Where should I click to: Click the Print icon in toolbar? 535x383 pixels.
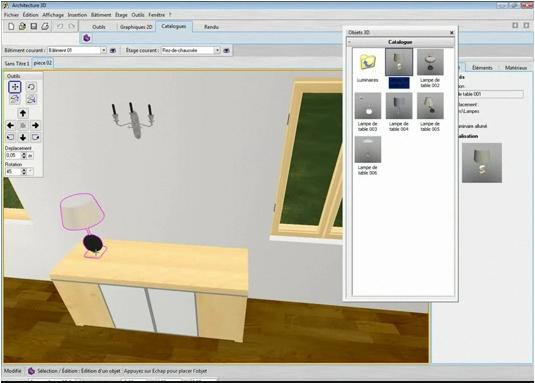pos(45,26)
